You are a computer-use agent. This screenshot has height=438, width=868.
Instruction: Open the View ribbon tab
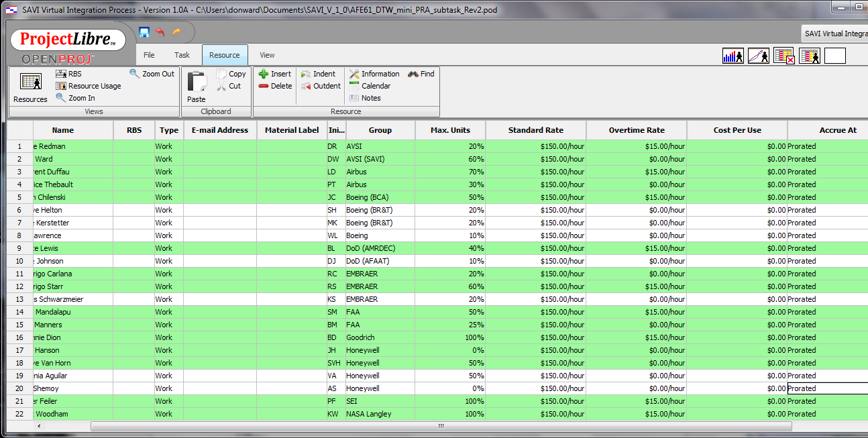(x=267, y=55)
